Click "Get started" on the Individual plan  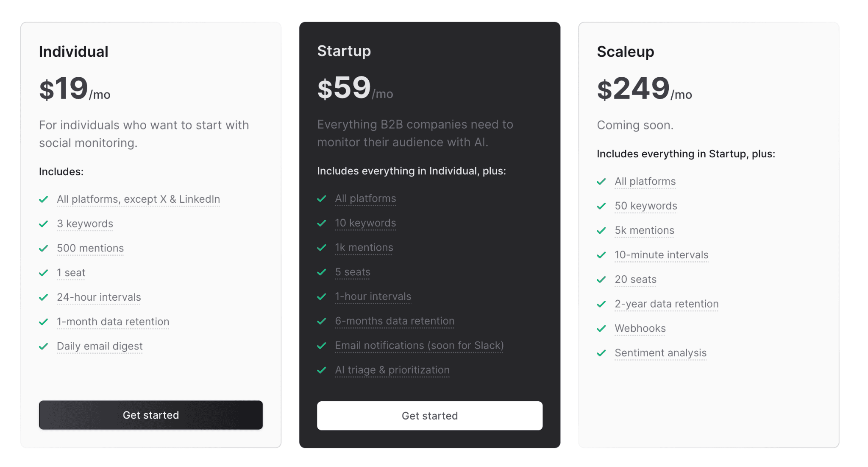point(150,415)
